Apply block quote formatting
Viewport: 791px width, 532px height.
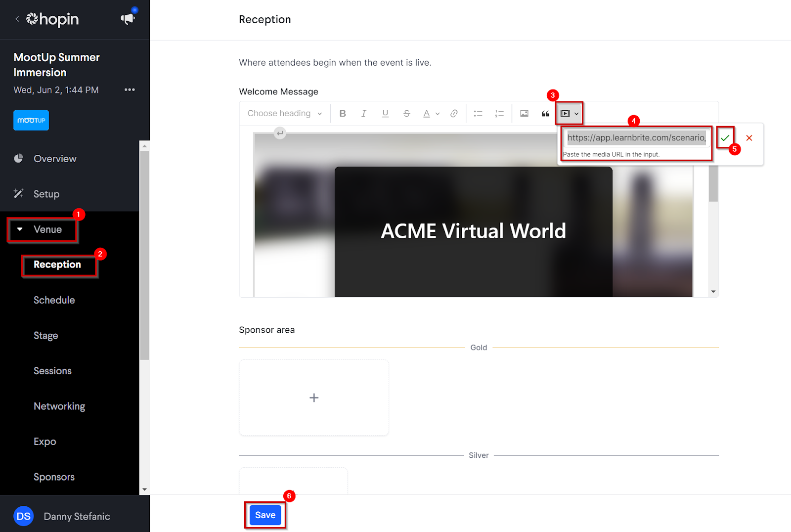(545, 113)
